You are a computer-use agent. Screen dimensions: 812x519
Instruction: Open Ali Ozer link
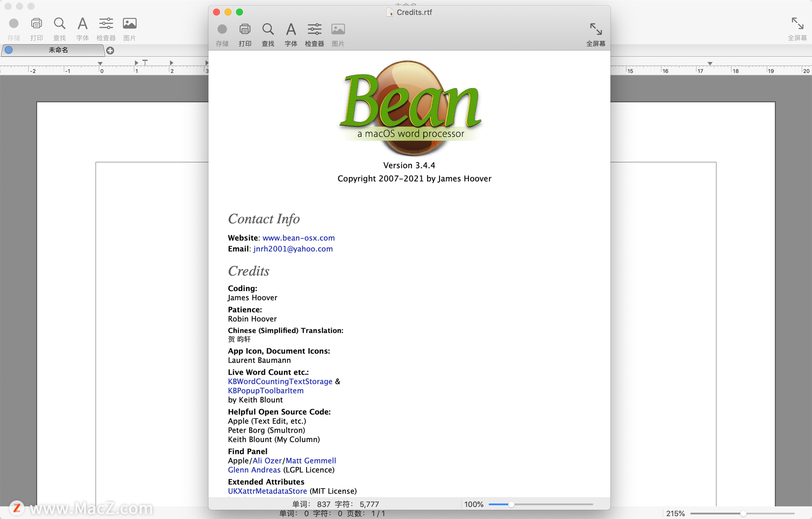click(x=267, y=461)
